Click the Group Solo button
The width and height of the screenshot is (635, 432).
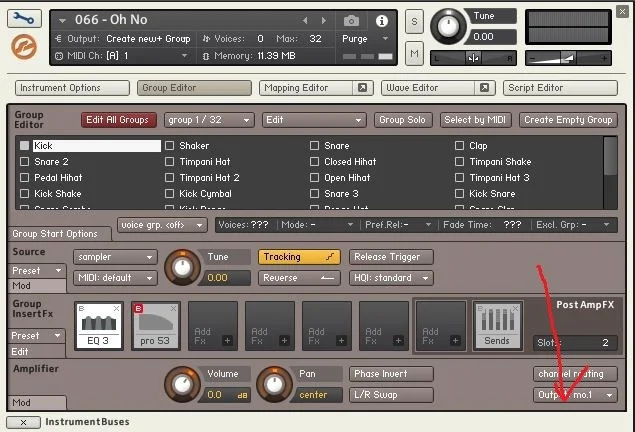tap(403, 120)
